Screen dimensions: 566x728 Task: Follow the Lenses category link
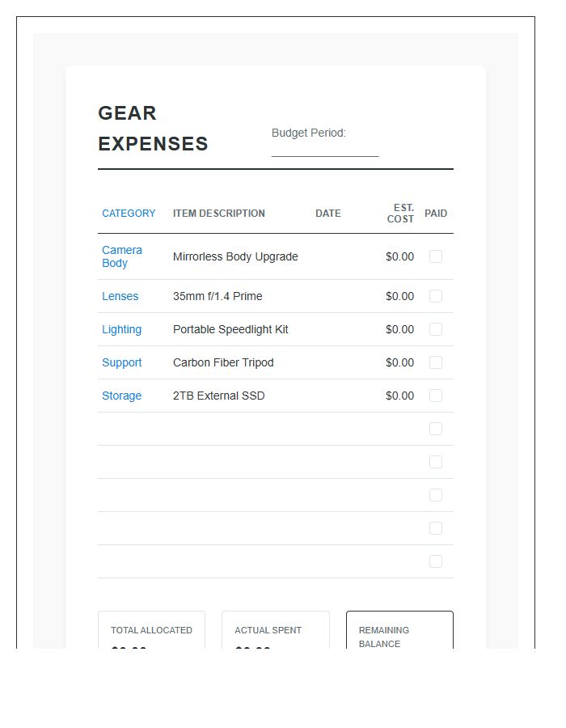120,296
